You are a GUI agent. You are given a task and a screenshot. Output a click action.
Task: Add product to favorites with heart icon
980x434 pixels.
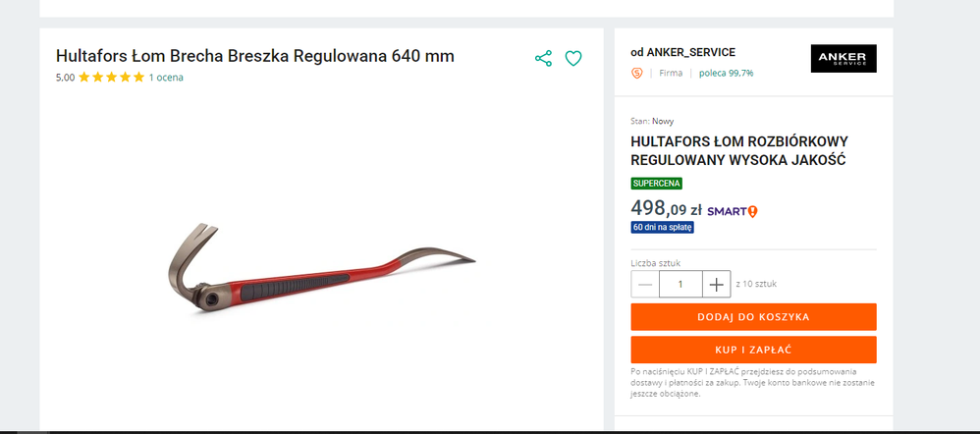(573, 59)
